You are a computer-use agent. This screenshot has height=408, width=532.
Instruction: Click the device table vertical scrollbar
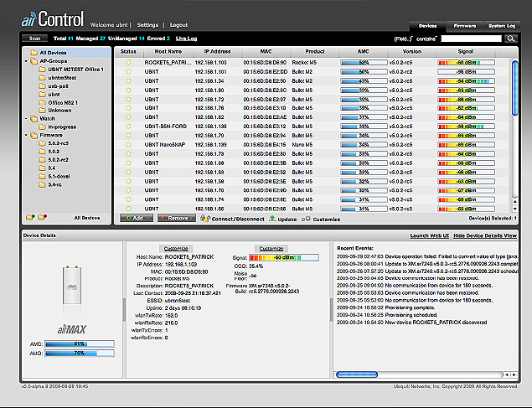tap(514, 88)
